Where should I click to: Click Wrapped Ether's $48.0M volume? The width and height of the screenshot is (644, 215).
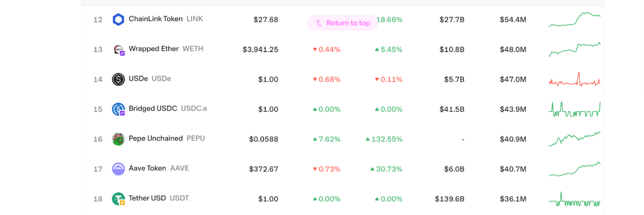tap(513, 49)
